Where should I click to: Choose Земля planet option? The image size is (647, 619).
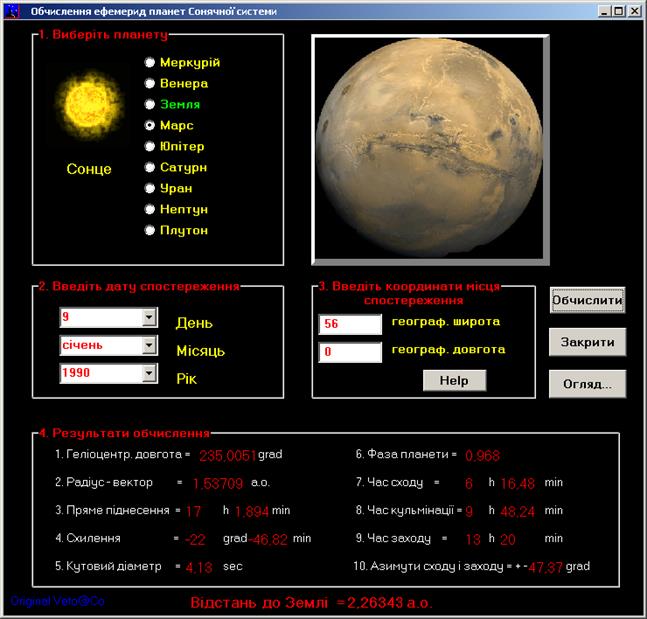(x=151, y=104)
